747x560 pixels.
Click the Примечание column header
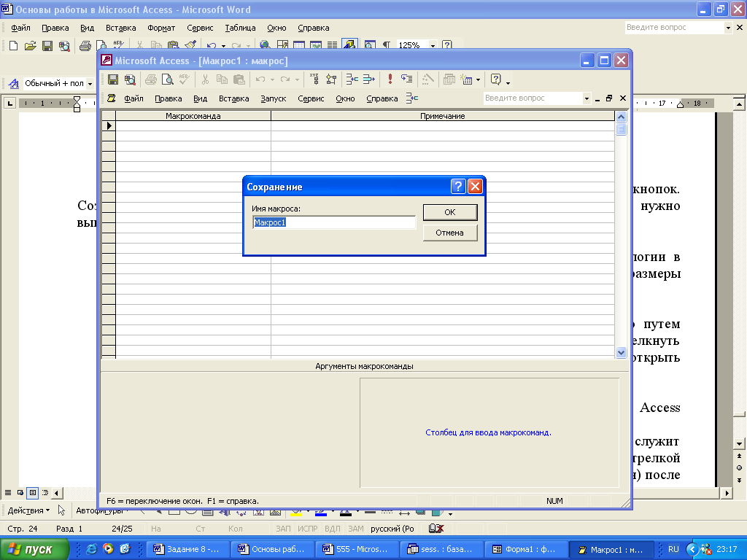coord(443,116)
